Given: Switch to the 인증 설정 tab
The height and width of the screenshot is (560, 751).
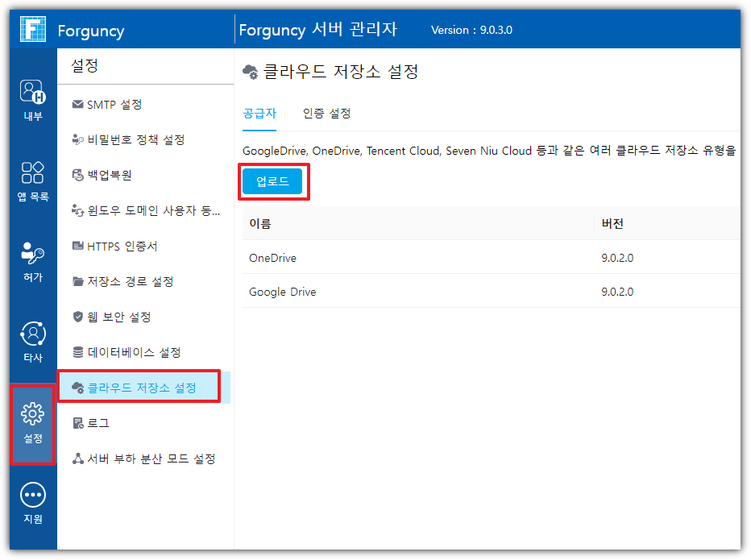Looking at the screenshot, I should 326,114.
